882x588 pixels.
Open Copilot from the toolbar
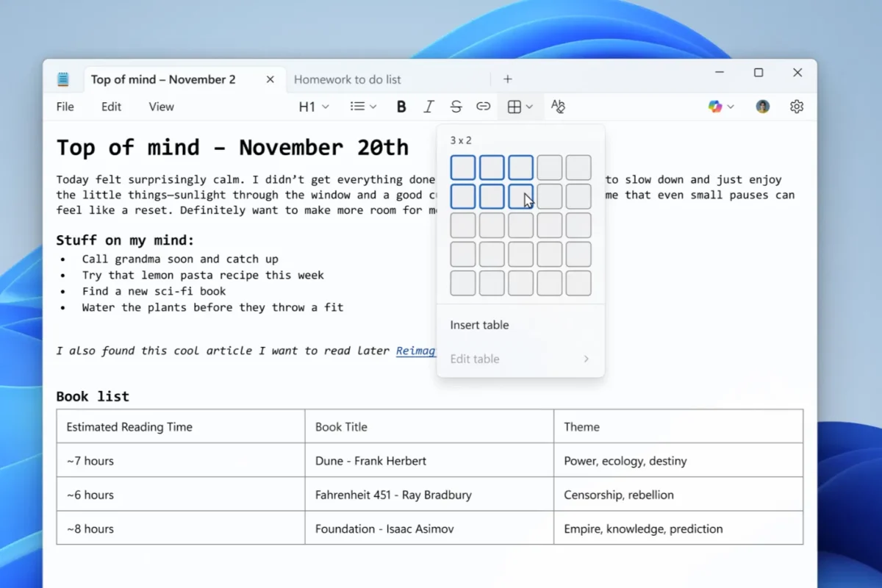pos(715,107)
